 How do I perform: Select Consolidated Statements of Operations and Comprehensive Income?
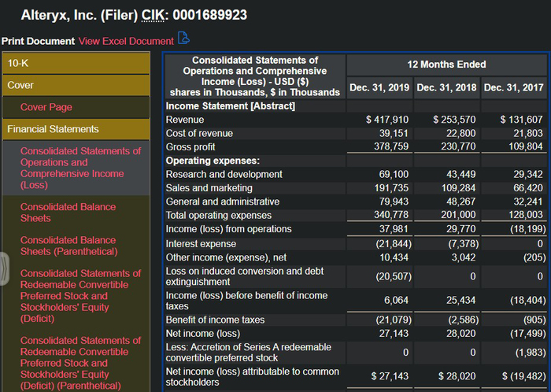pyautogui.click(x=80, y=168)
